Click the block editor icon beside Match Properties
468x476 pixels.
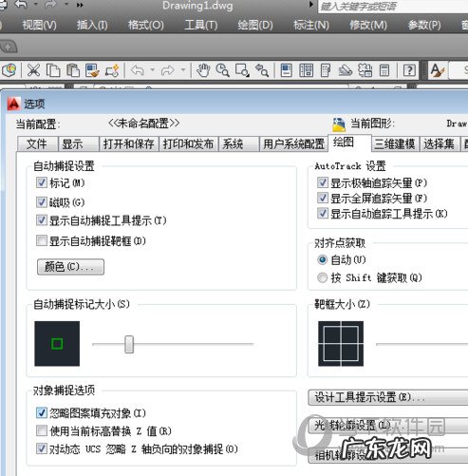point(112,70)
